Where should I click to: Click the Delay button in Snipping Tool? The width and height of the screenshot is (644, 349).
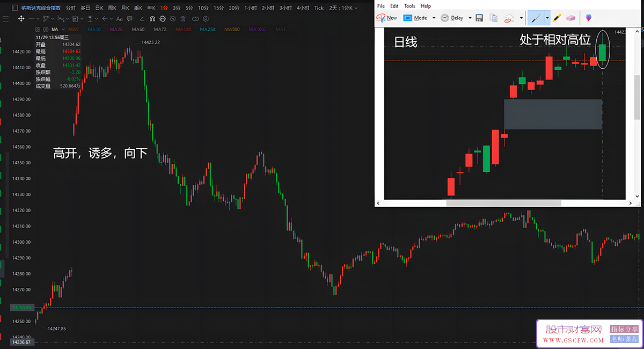tap(452, 18)
